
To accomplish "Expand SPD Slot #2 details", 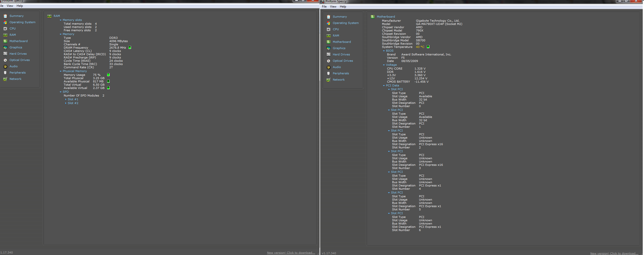I will point(66,103).
